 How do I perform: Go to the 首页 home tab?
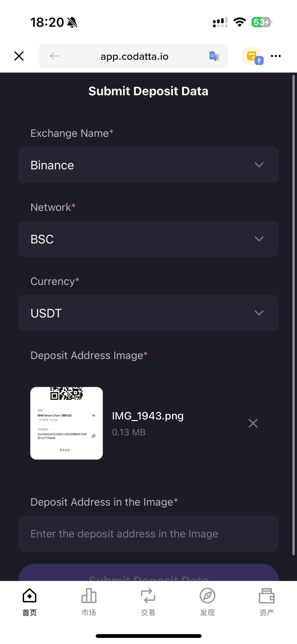click(29, 602)
